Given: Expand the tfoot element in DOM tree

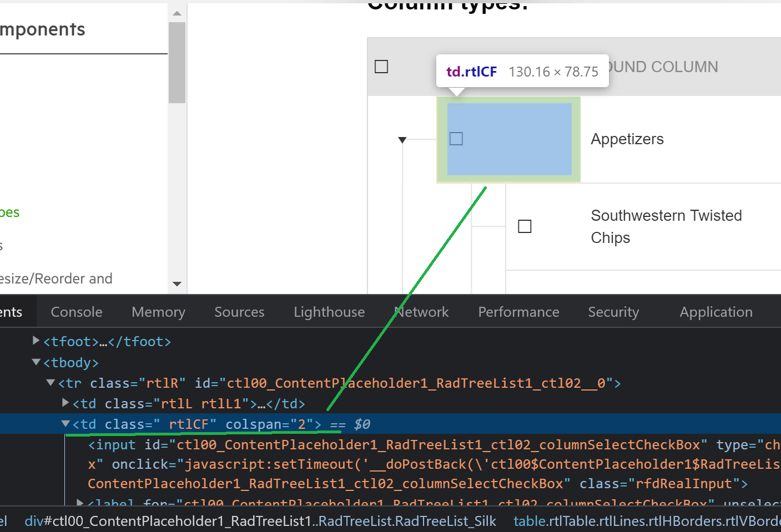Looking at the screenshot, I should point(37,341).
